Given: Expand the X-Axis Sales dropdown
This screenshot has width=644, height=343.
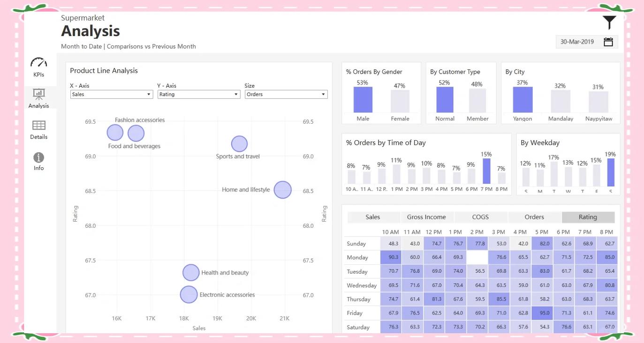Looking at the screenshot, I should [x=112, y=94].
